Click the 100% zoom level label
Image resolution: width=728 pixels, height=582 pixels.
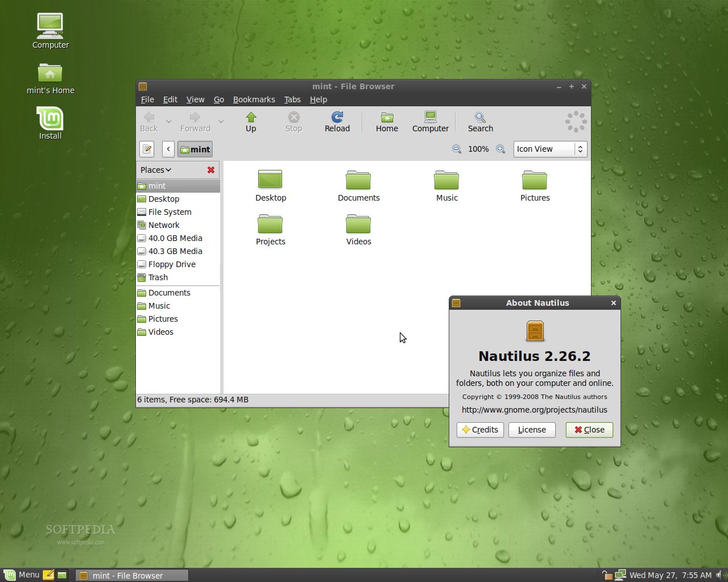478,149
